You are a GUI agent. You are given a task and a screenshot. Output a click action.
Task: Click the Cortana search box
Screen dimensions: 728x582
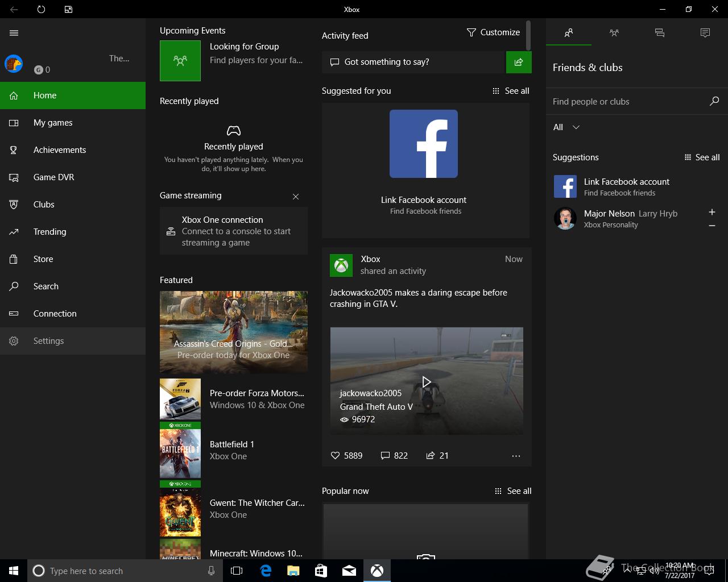[x=124, y=571]
